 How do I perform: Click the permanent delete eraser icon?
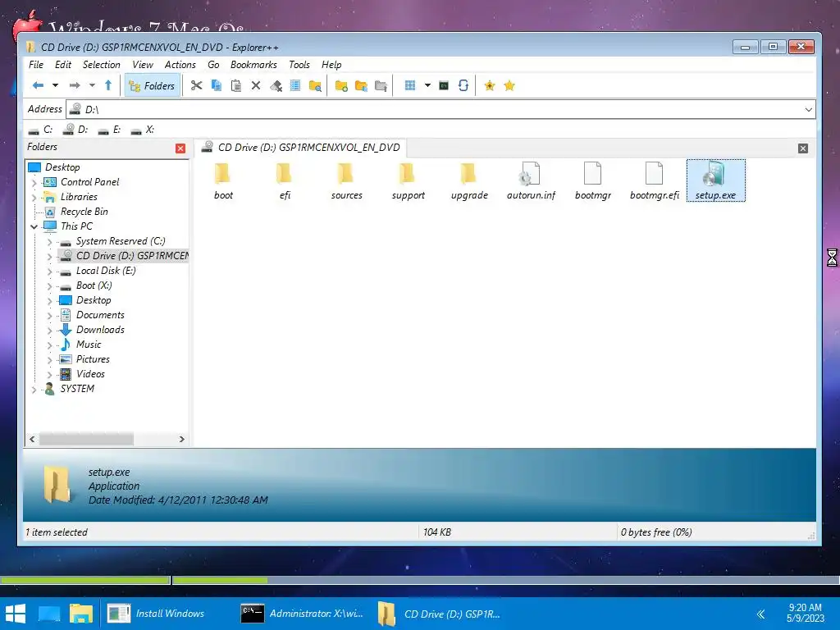point(276,85)
